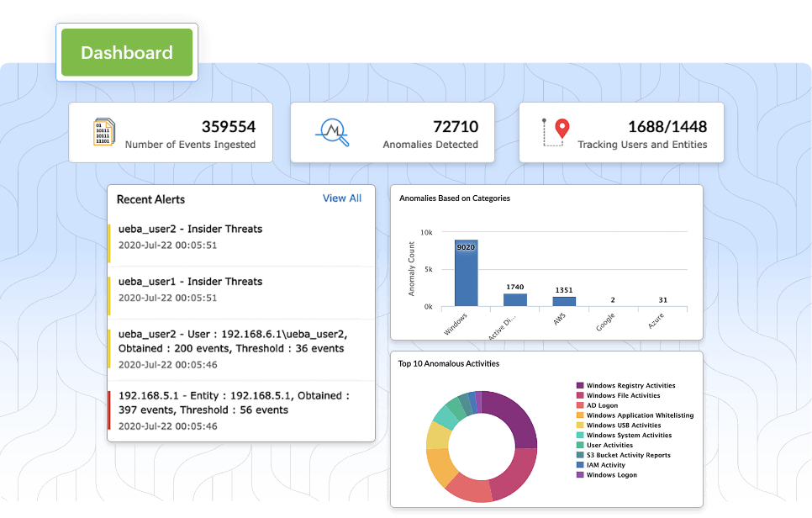Click the View All link

[341, 198]
